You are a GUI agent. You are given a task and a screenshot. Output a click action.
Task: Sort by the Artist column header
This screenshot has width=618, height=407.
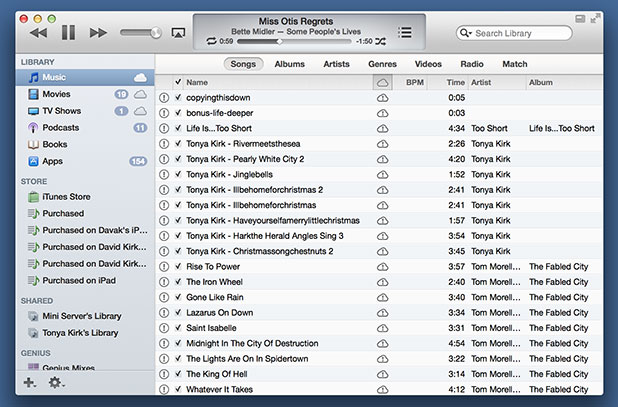tap(497, 82)
